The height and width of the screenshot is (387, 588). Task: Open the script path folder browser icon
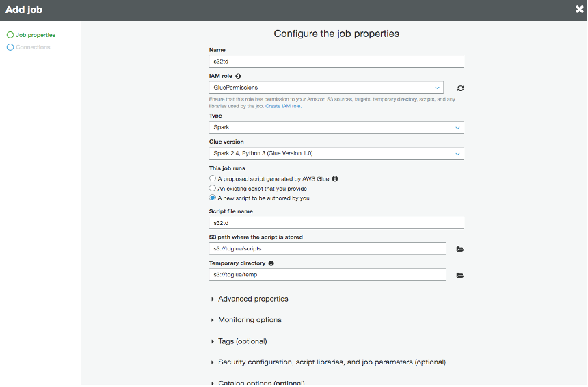point(460,249)
